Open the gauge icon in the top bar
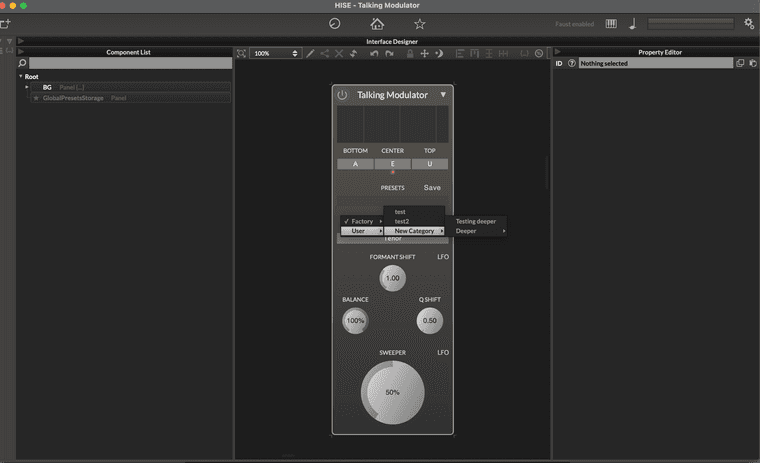 coord(334,24)
